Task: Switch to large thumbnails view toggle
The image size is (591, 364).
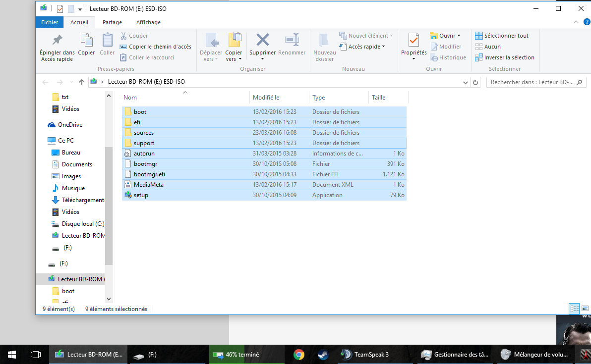Action: click(585, 309)
